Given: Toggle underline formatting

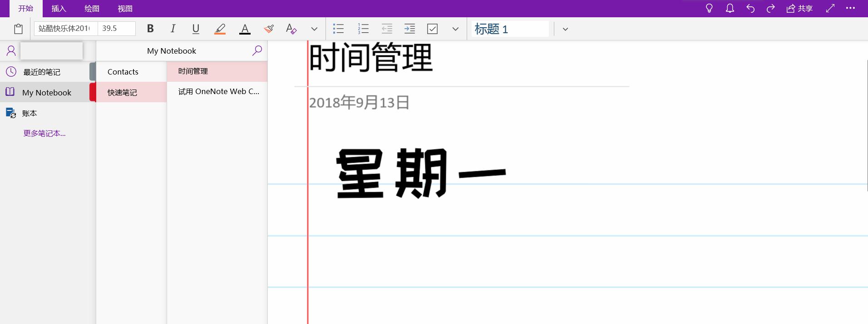Looking at the screenshot, I should pos(196,29).
